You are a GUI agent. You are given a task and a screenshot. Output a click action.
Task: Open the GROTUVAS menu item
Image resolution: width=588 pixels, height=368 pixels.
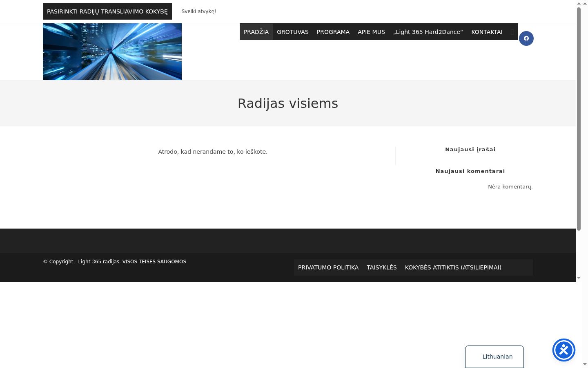293,32
